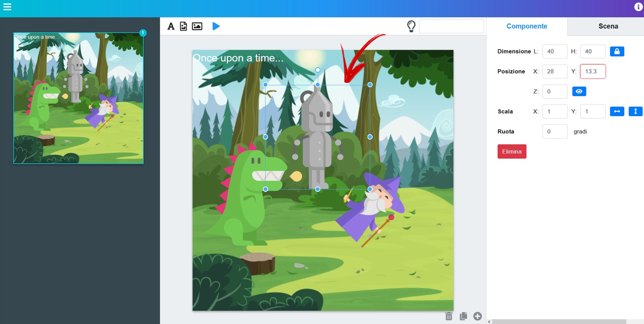Viewport: 644px width, 324px height.
Task: Duplicate the current scene
Action: coord(463,316)
